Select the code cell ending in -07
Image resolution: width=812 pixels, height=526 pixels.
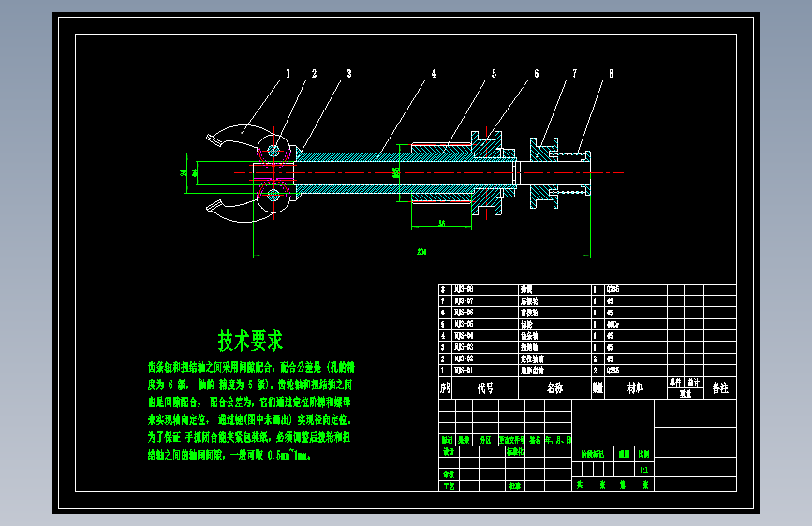tap(464, 301)
